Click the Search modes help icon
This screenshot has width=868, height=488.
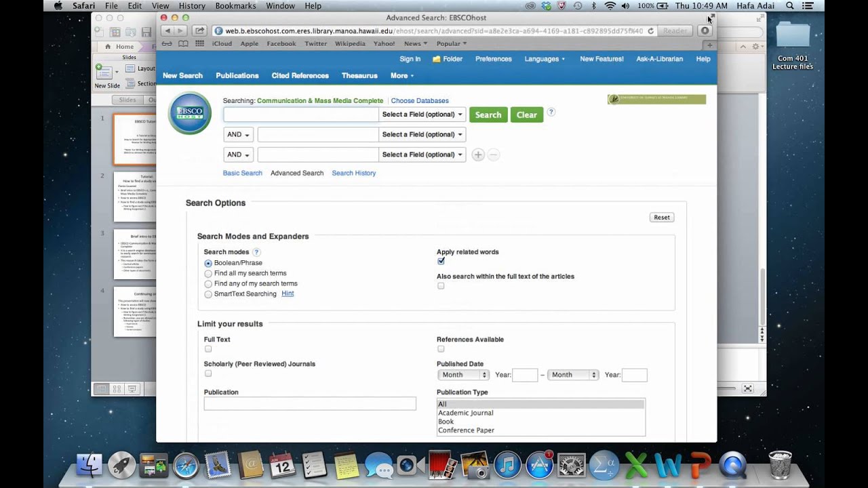pos(256,252)
